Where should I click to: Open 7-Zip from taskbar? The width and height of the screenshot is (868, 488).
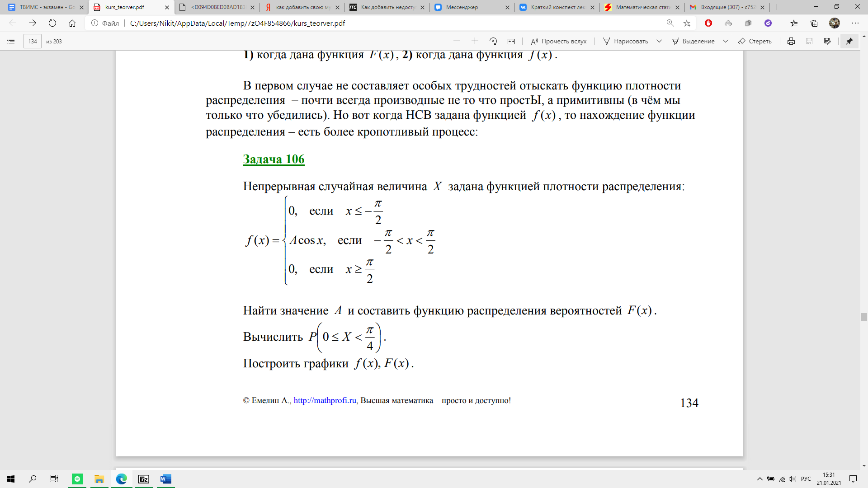pos(144,479)
